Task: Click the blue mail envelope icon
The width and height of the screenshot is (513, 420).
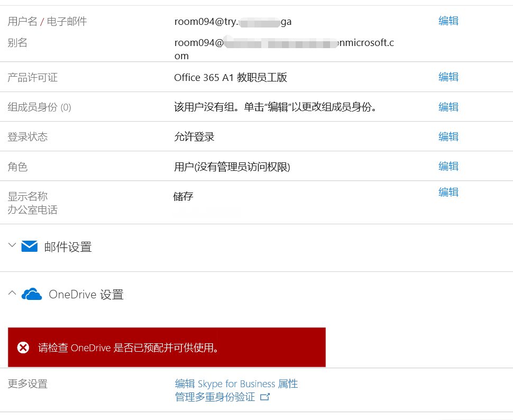Action: point(30,246)
